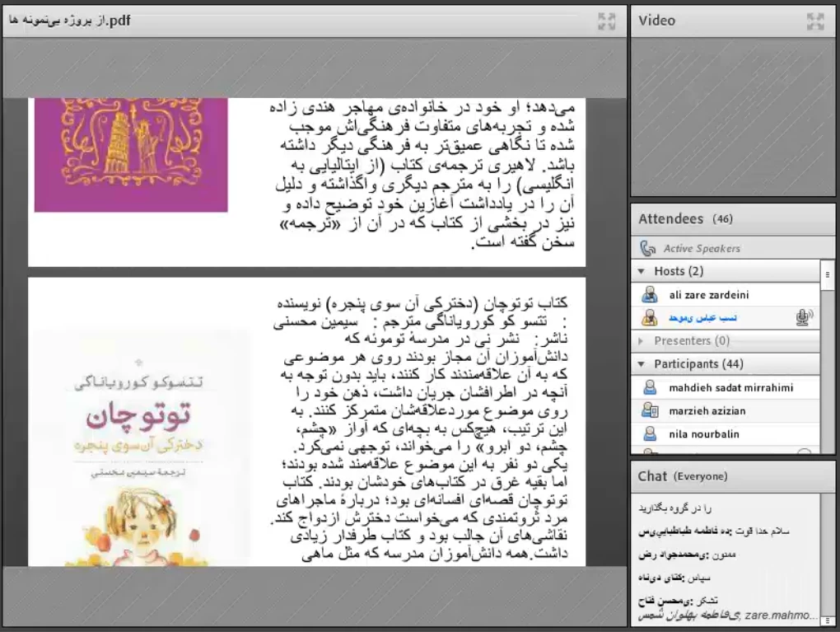Click host avatar beside ali zare zardeini
Viewport: 840px width, 632px height.
(x=650, y=294)
